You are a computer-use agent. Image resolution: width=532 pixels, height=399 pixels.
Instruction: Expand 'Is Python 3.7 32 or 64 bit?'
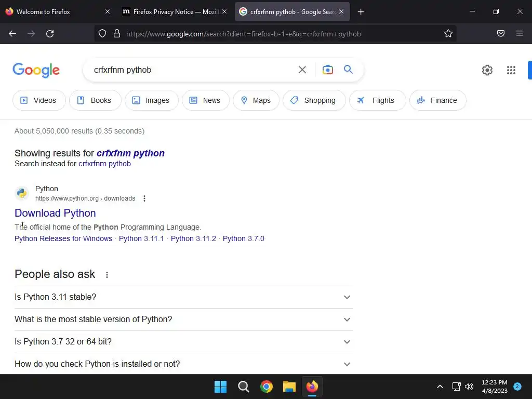pos(183,342)
